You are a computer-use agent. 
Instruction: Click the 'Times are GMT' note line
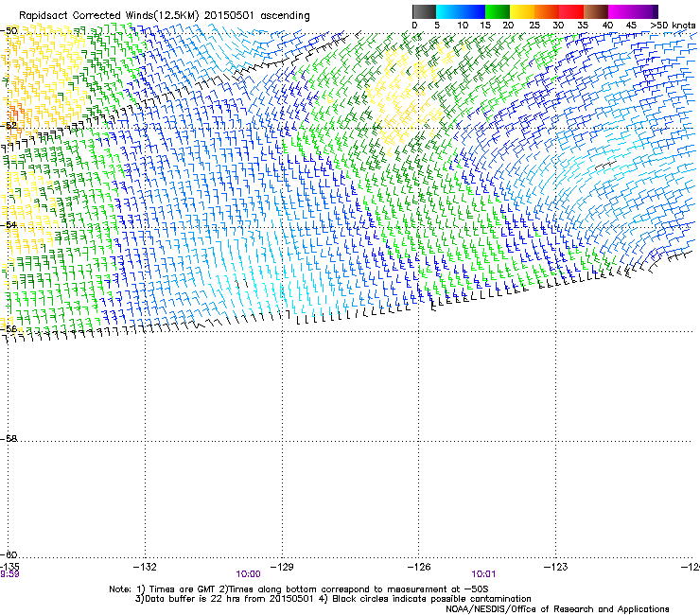tap(299, 589)
